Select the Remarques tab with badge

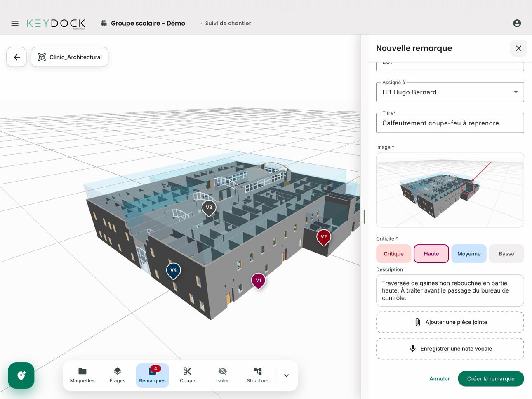tap(153, 375)
